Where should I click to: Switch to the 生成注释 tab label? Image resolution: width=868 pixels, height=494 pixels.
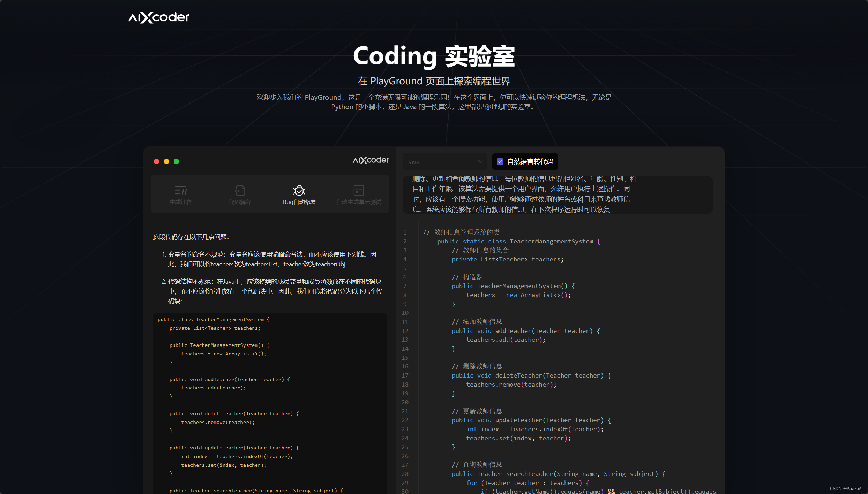(181, 202)
